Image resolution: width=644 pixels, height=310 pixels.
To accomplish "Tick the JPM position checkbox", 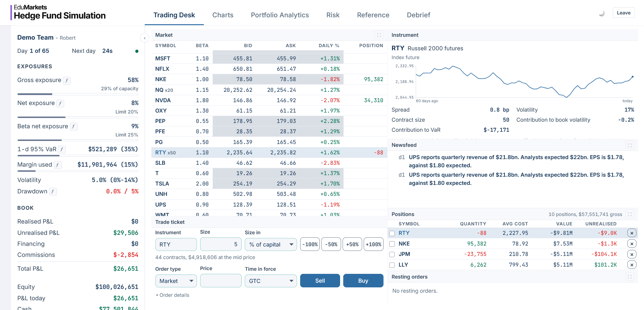I will pos(392,254).
